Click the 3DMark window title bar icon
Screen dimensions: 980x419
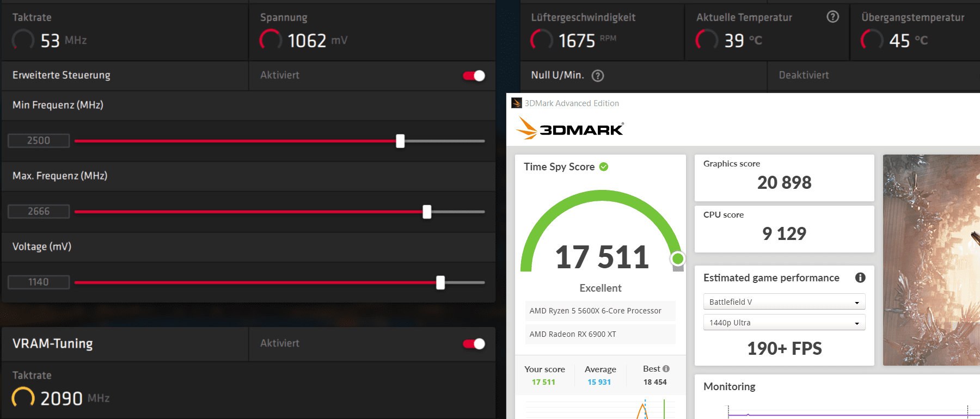click(517, 103)
